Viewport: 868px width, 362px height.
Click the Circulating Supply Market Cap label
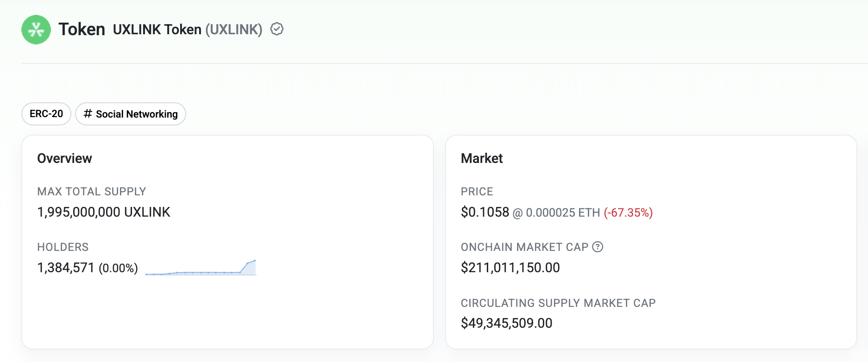click(x=558, y=303)
